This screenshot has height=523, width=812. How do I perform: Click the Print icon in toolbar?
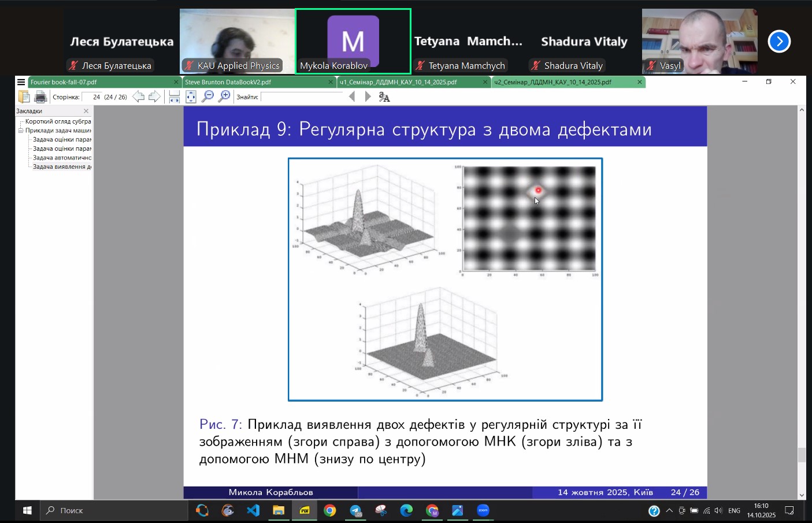coord(40,97)
